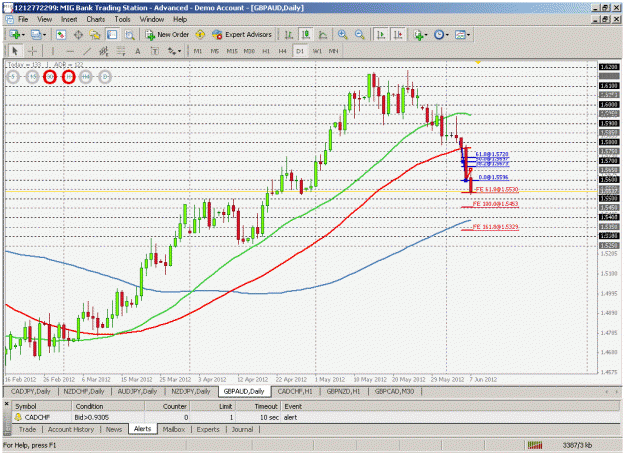Click the connection status 3387/3 kb

(x=577, y=445)
